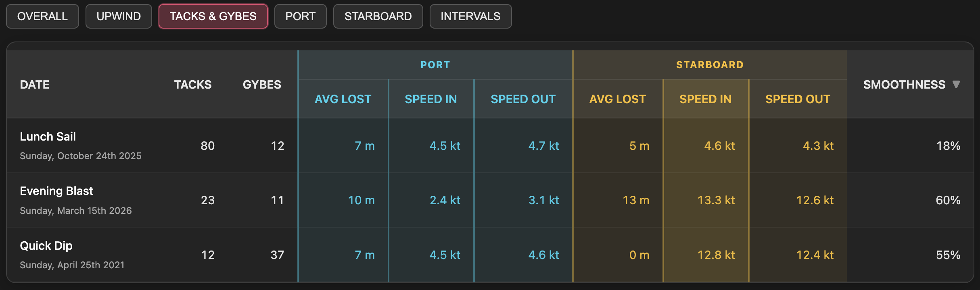
Task: Sort by the GYBES column header
Action: 261,84
